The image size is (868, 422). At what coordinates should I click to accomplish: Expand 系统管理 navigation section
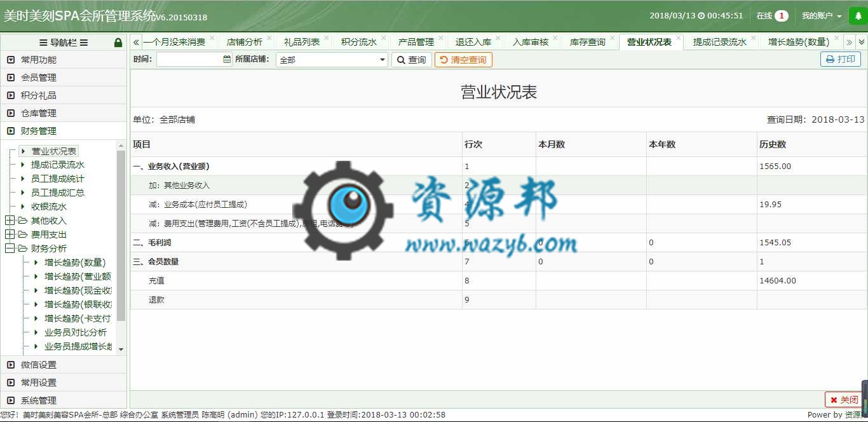pos(64,400)
